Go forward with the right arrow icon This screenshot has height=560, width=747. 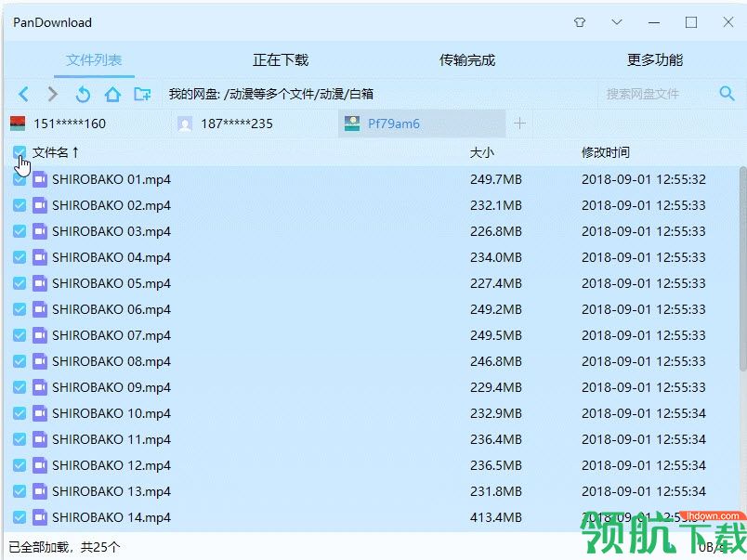point(52,94)
